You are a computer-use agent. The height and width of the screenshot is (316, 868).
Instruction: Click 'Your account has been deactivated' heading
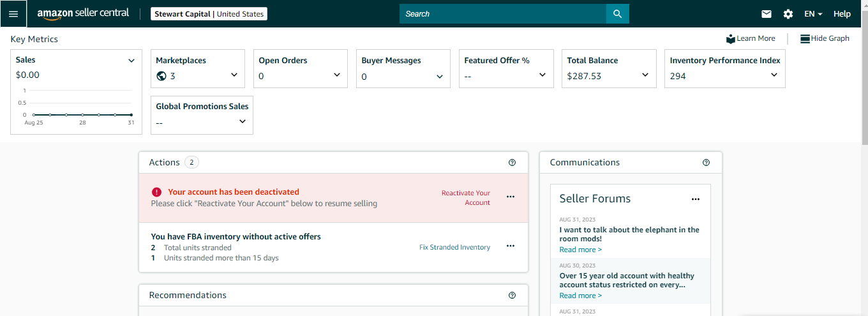234,192
